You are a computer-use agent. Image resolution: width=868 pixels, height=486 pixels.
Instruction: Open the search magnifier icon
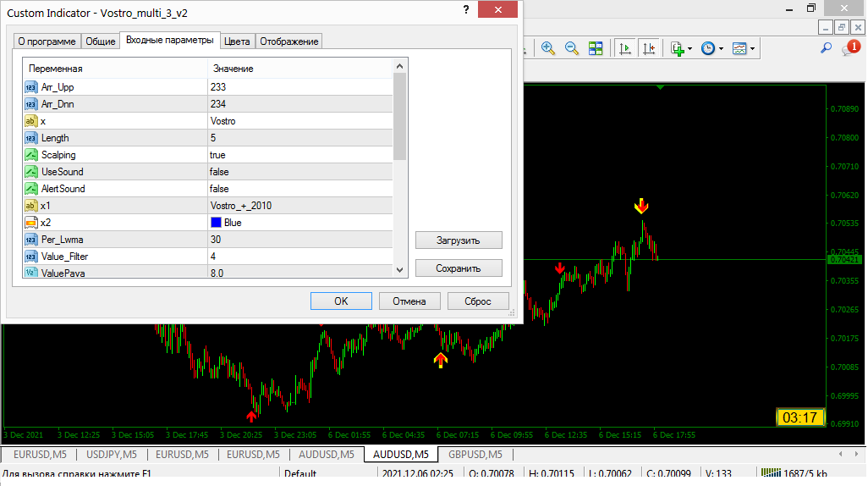tap(826, 48)
